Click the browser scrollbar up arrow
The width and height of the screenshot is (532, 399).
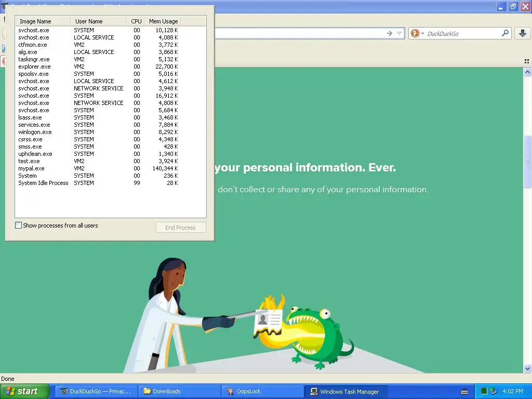[x=527, y=72]
